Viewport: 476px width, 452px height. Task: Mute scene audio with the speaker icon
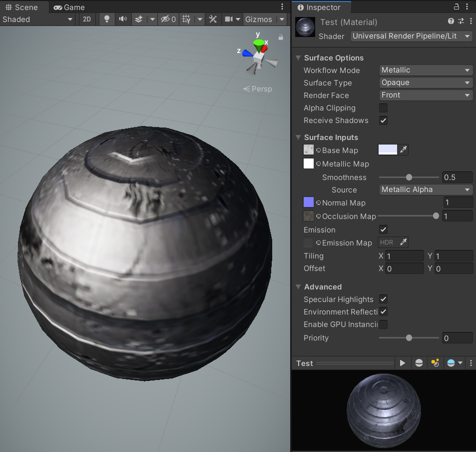pyautogui.click(x=122, y=19)
